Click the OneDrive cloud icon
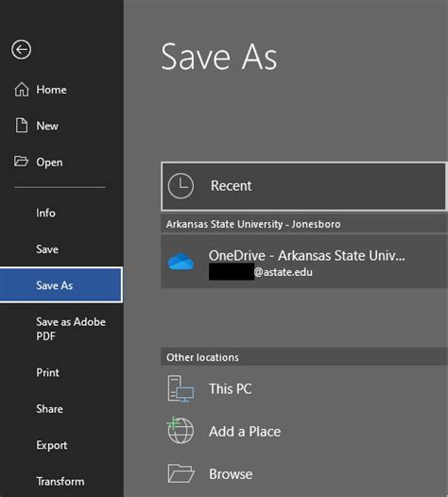 pos(181,262)
